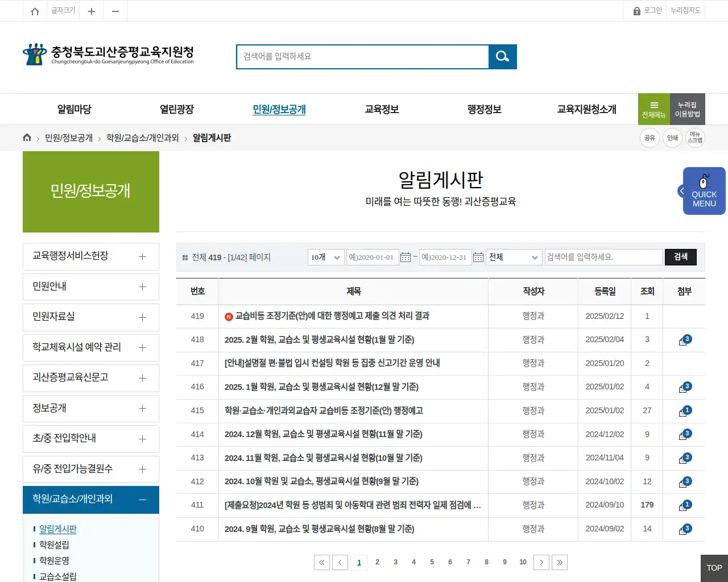728x582 pixels.
Task: Open attachment icon for post 414
Action: (x=684, y=434)
